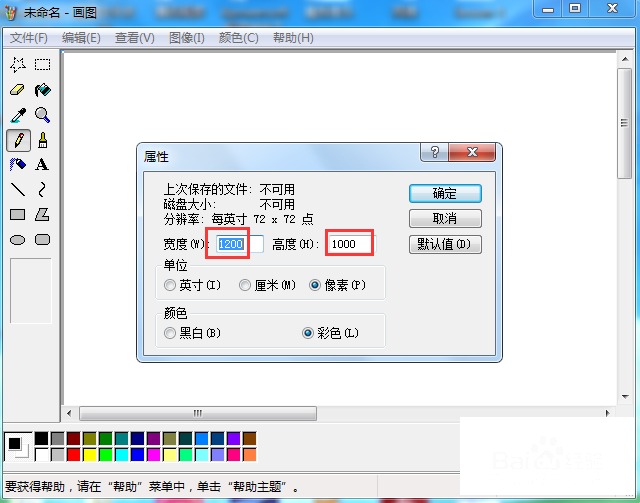
Task: Click the question mark help button in 属性 dialog
Action: pyautogui.click(x=434, y=152)
